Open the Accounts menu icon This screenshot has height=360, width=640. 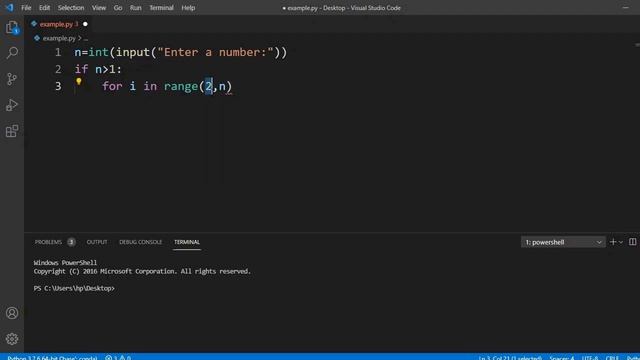click(x=12, y=313)
